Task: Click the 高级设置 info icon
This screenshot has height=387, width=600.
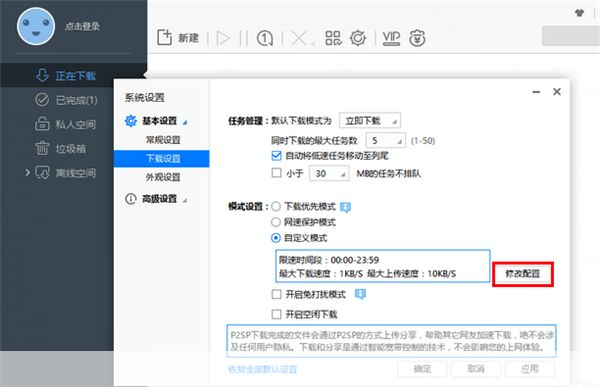Action: (130, 199)
